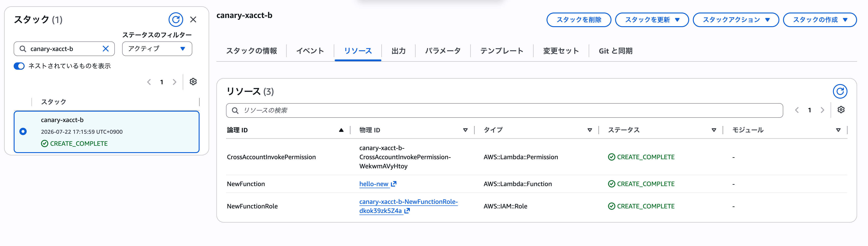Click the stack search magnifier icon
868x246 pixels.
[x=23, y=49]
